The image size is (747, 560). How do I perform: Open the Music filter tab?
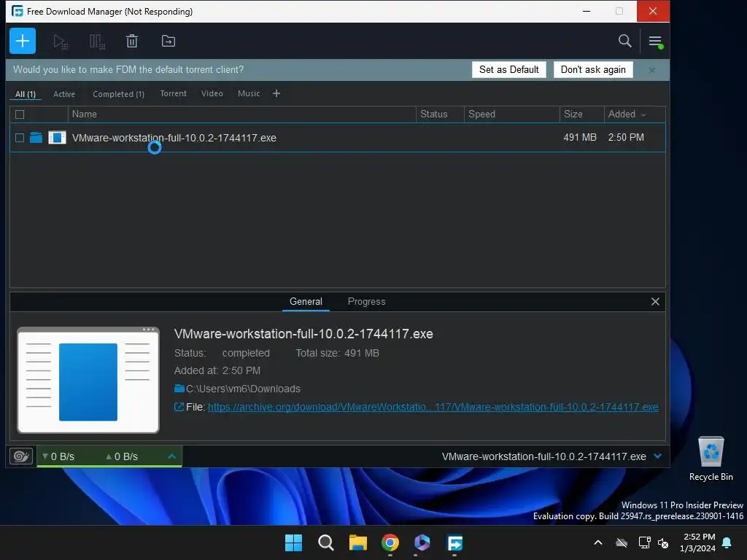coord(249,93)
